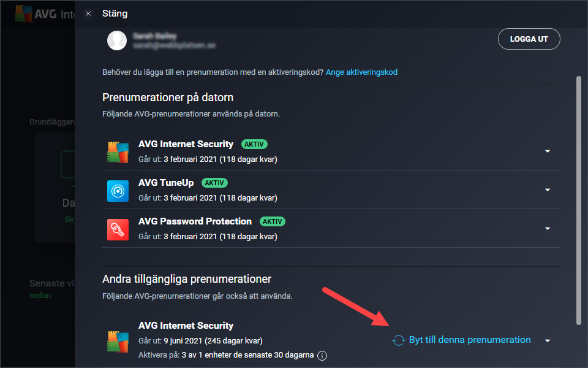Click the switch subscription refresh arrows icon
The image size is (588, 368).
(x=398, y=340)
